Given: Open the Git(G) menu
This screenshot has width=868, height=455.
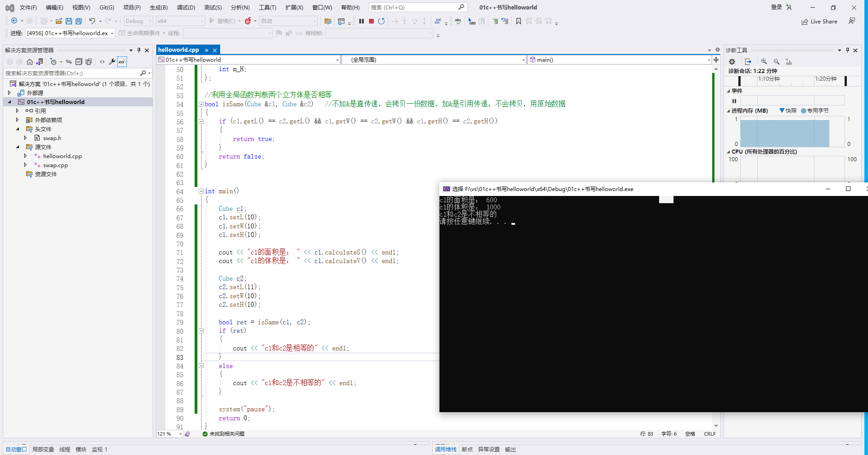Looking at the screenshot, I should 107,7.
